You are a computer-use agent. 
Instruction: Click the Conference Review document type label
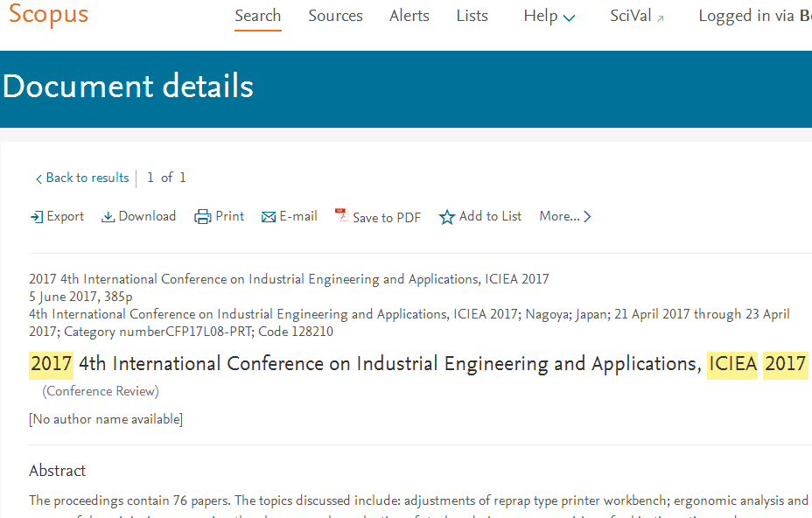pyautogui.click(x=101, y=392)
